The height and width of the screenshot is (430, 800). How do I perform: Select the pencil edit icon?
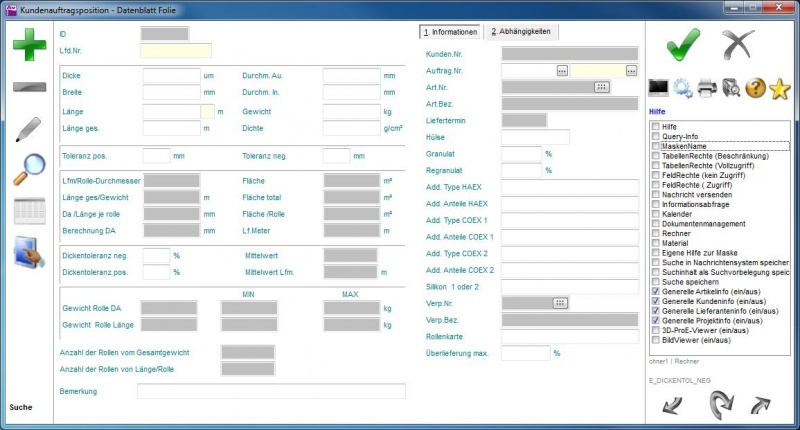click(x=29, y=129)
